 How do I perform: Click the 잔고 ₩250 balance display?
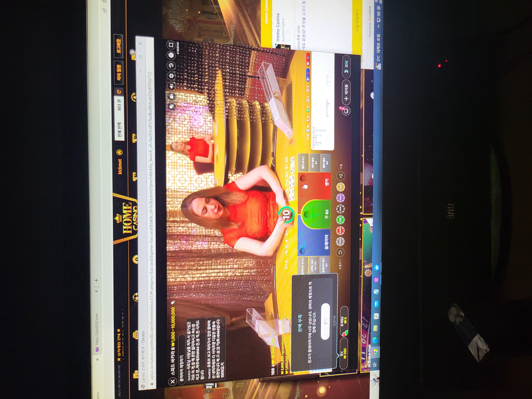click(344, 353)
